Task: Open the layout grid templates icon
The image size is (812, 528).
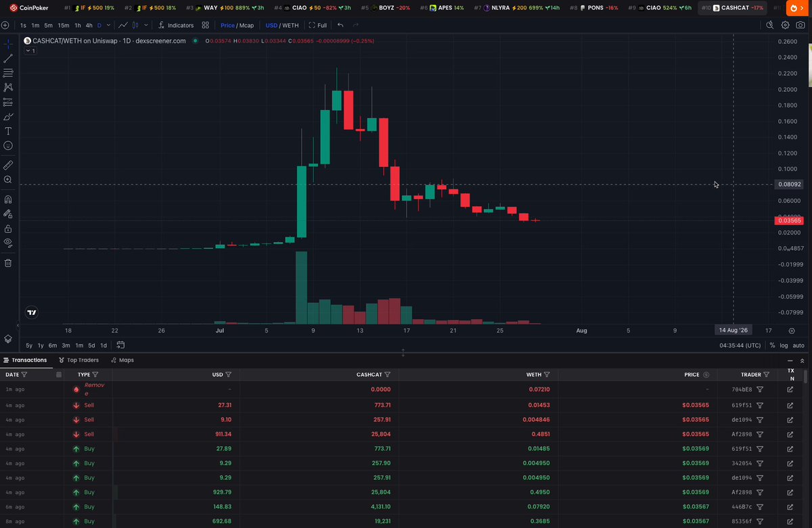Action: tap(205, 25)
